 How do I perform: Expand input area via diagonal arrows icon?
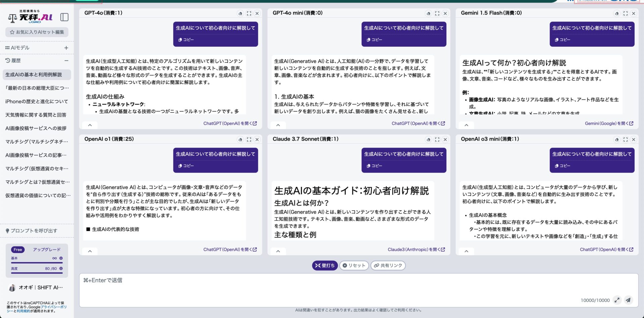pos(616,300)
